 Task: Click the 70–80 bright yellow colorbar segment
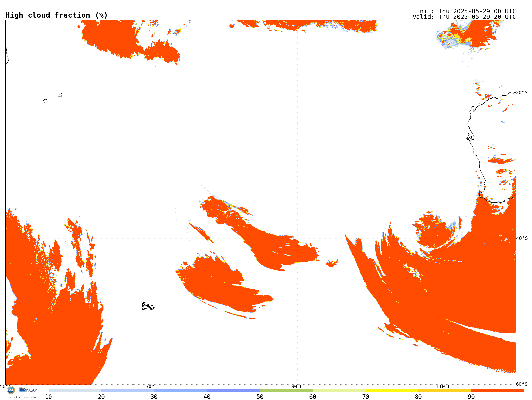pyautogui.click(x=392, y=391)
